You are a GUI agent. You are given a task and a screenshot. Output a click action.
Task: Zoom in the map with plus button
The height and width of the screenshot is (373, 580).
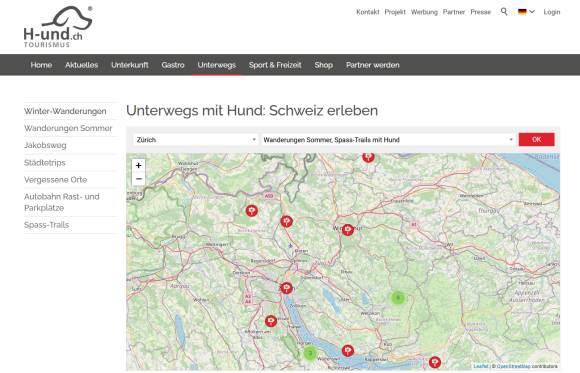pos(138,165)
